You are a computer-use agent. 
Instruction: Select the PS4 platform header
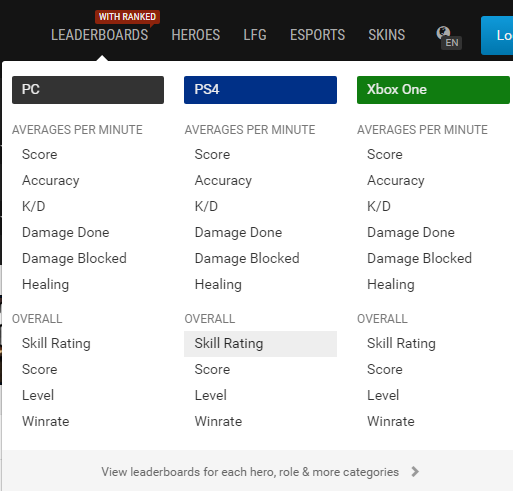[x=260, y=90]
